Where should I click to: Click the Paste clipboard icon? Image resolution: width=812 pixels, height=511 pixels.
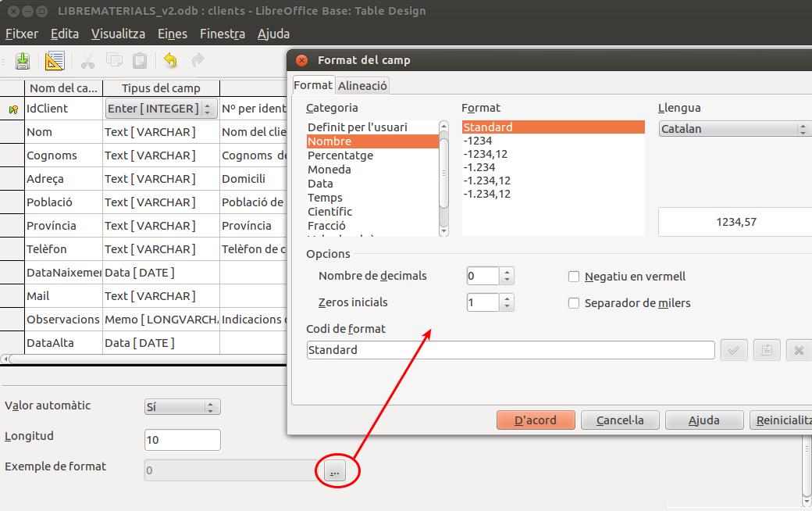[140, 61]
